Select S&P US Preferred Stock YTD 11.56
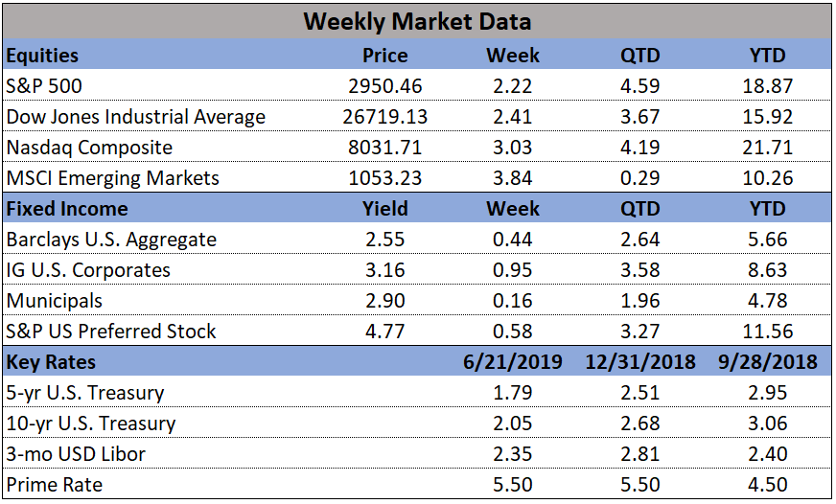The height and width of the screenshot is (504, 836). [x=767, y=332]
